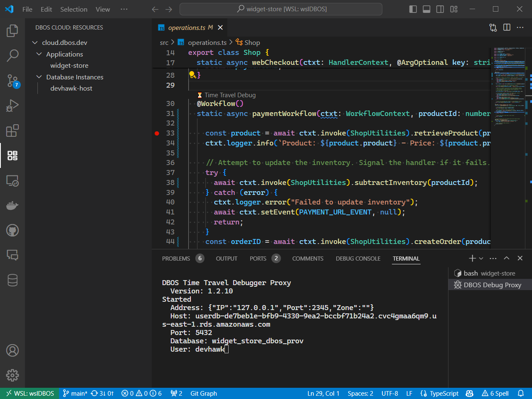Select the DBOS icon in activity bar
532x399 pixels.
12,155
